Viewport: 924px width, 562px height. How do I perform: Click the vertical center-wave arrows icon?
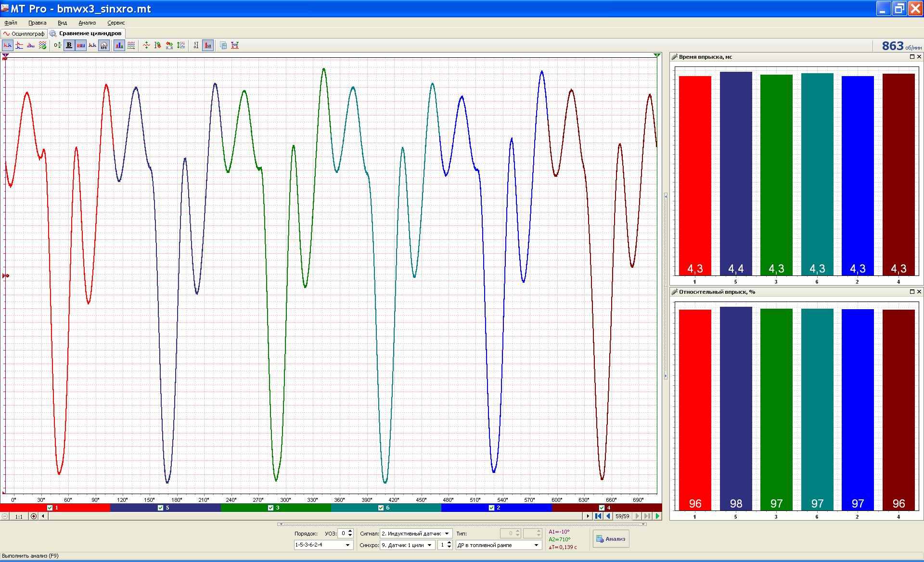tap(146, 45)
